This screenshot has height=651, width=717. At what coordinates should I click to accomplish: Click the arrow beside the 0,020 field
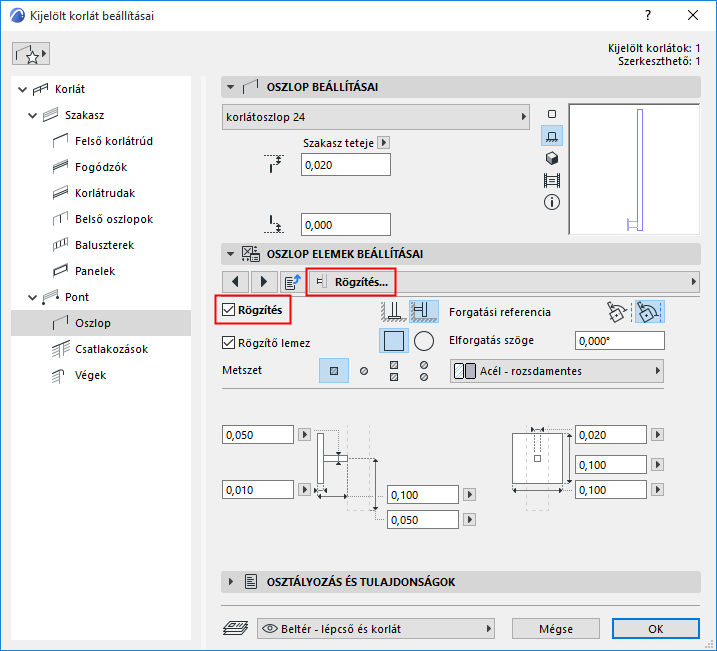[x=658, y=434]
